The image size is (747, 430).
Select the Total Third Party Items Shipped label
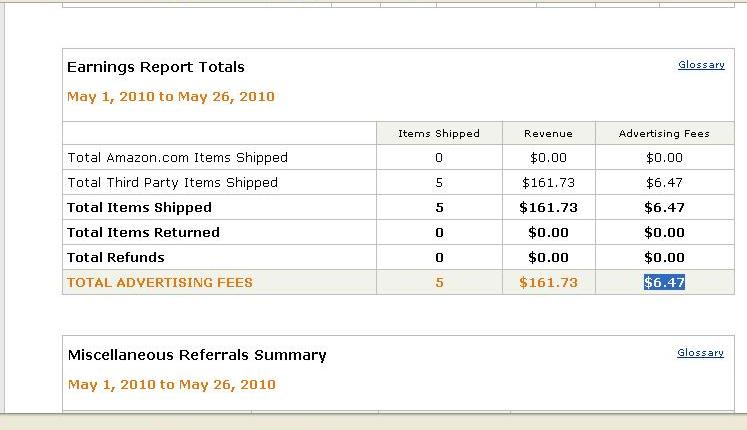172,183
